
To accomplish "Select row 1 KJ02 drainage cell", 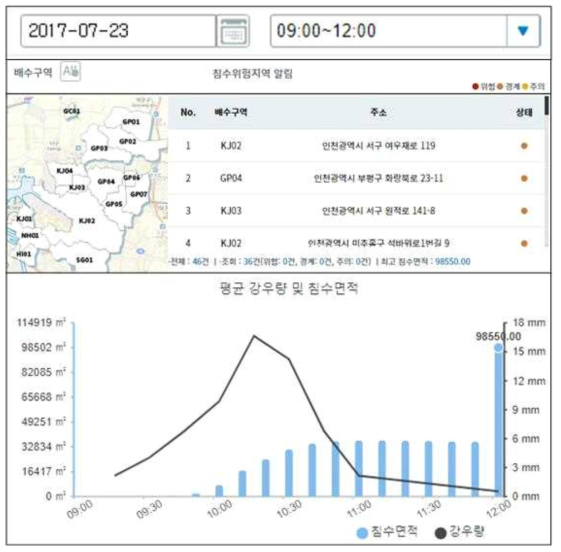I will click(231, 146).
